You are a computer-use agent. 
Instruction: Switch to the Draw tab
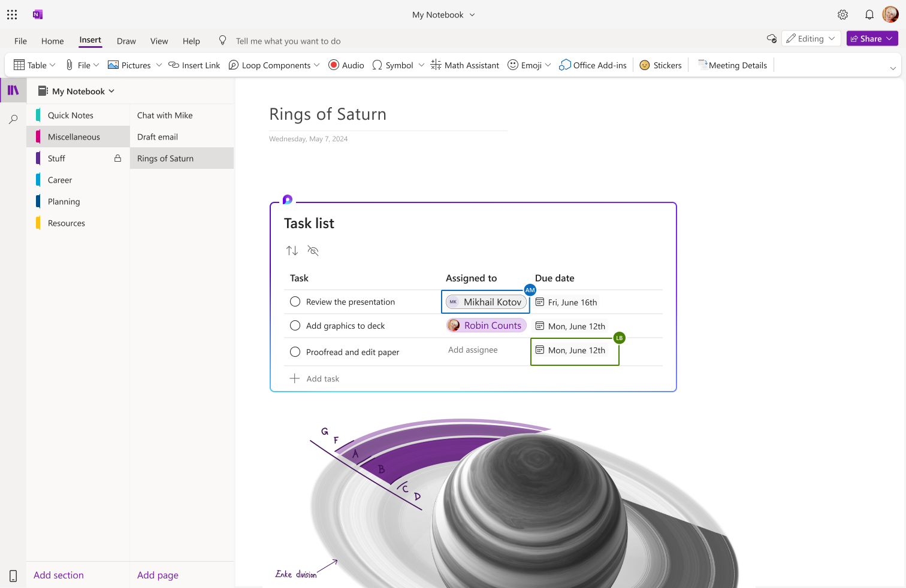pyautogui.click(x=126, y=41)
